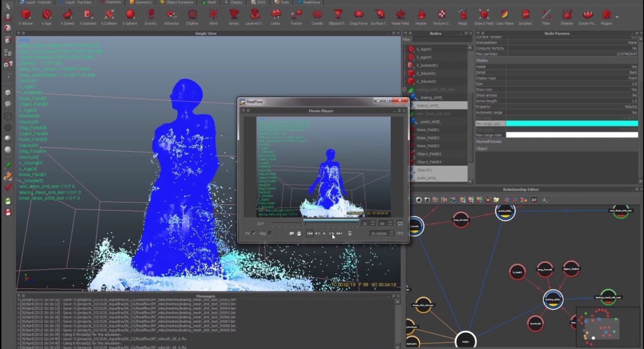Open the Mesh shelf tab
The width and height of the screenshot is (644, 349).
tap(209, 2)
